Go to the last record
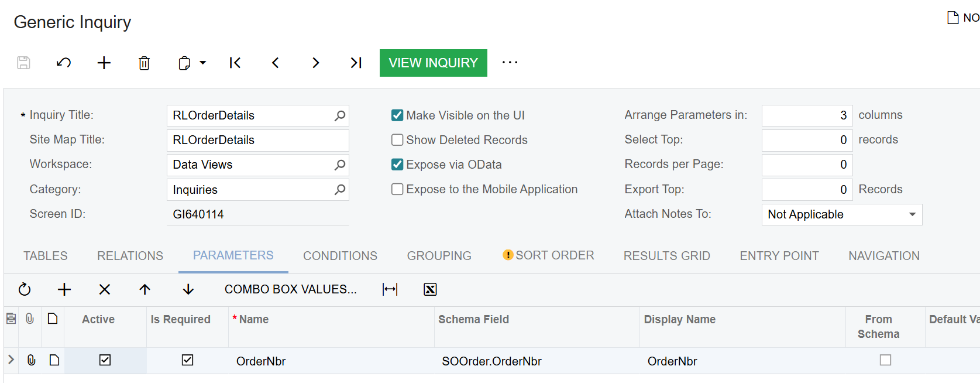This screenshot has height=383, width=980. click(x=356, y=63)
